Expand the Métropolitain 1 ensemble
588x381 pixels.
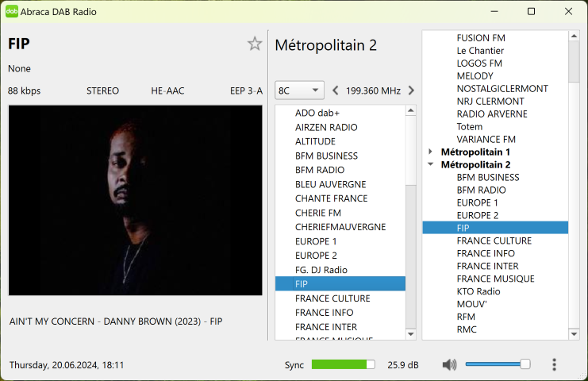coord(431,152)
